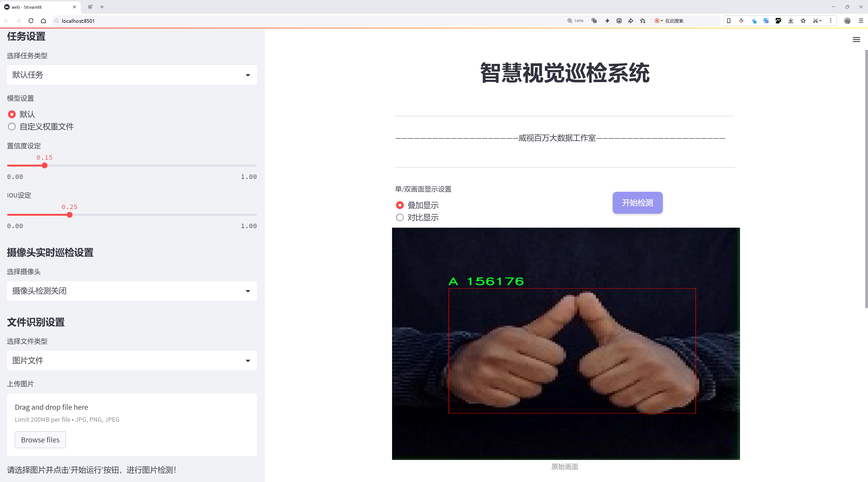Toggle the lightning speed mode icon
The width and height of the screenshot is (868, 482).
[x=607, y=21]
